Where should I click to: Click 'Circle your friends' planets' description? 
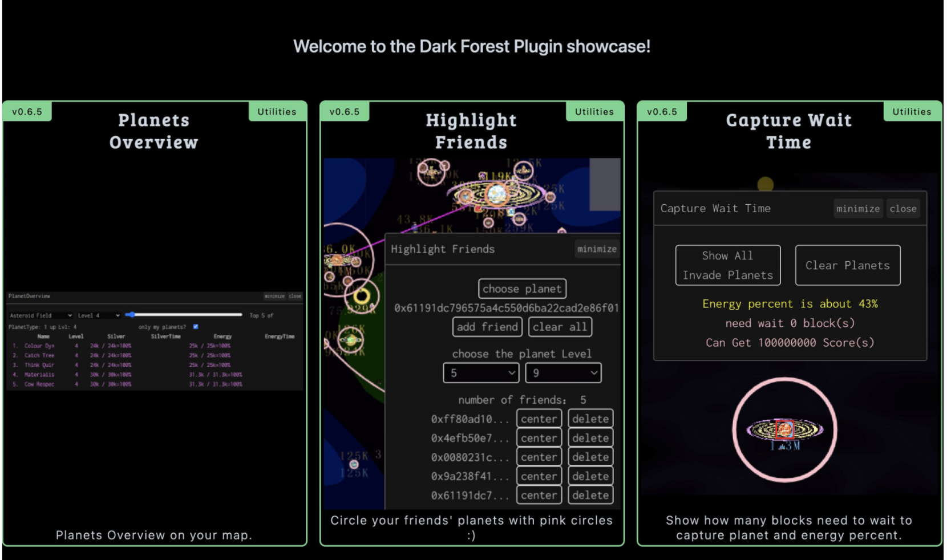(471, 527)
